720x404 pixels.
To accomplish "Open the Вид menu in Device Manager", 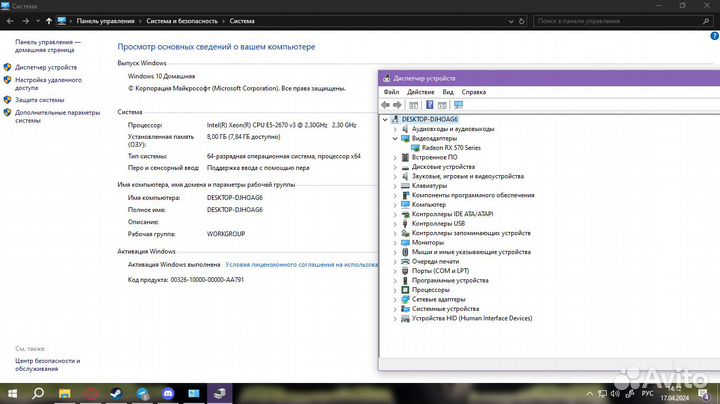I will (448, 92).
